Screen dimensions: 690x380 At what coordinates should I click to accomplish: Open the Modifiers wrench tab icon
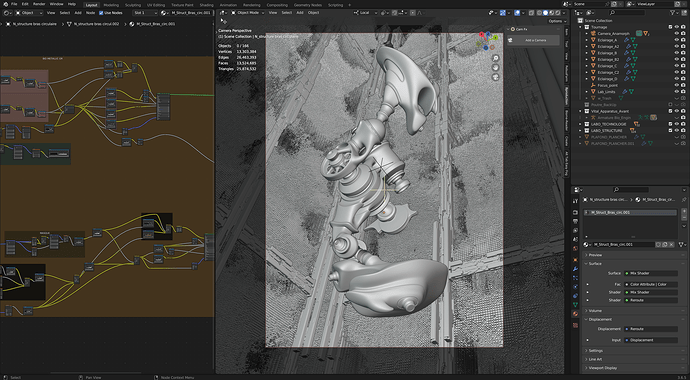pos(576,269)
